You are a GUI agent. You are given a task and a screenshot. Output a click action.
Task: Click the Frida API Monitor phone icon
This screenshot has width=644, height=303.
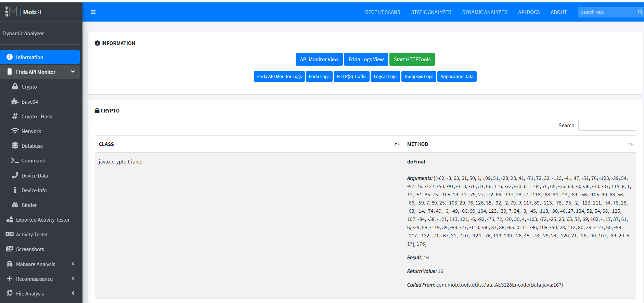click(x=10, y=72)
